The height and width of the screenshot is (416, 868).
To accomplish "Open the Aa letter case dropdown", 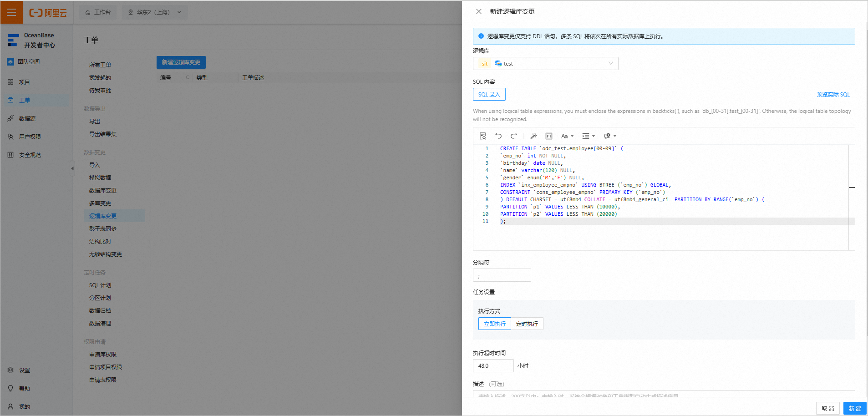I will pos(567,136).
